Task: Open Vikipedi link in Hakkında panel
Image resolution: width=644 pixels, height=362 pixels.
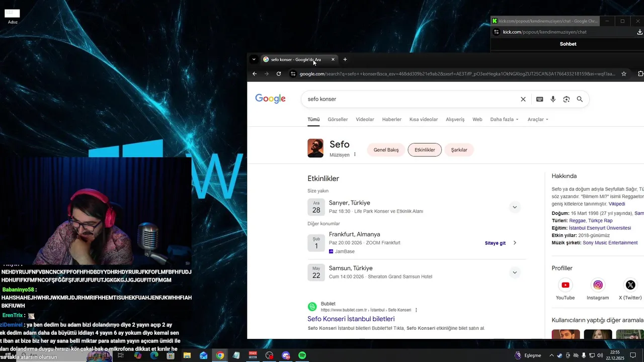Action: [617, 204]
